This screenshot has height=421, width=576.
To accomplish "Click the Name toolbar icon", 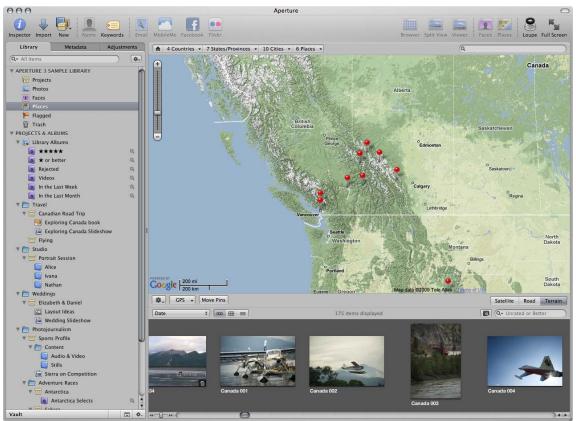I will 89,25.
